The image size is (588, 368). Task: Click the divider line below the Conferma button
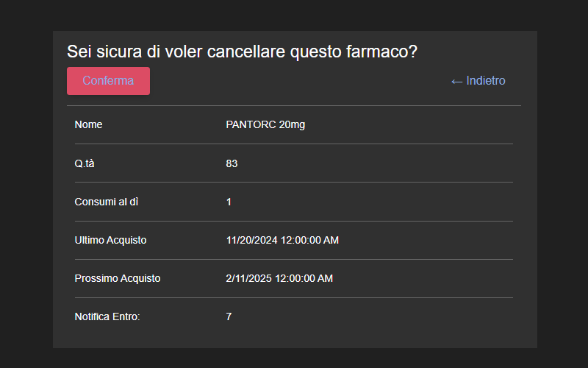(x=294, y=106)
